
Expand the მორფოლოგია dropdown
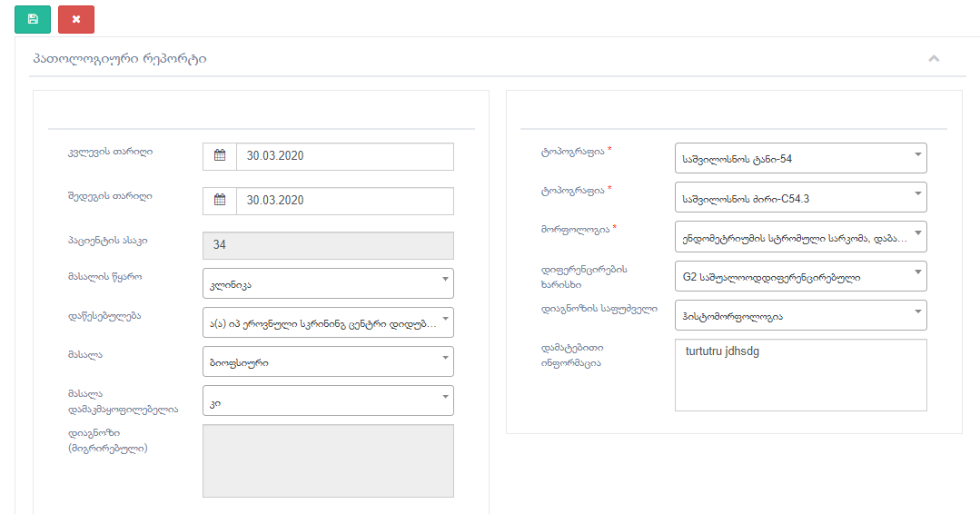pos(800,236)
